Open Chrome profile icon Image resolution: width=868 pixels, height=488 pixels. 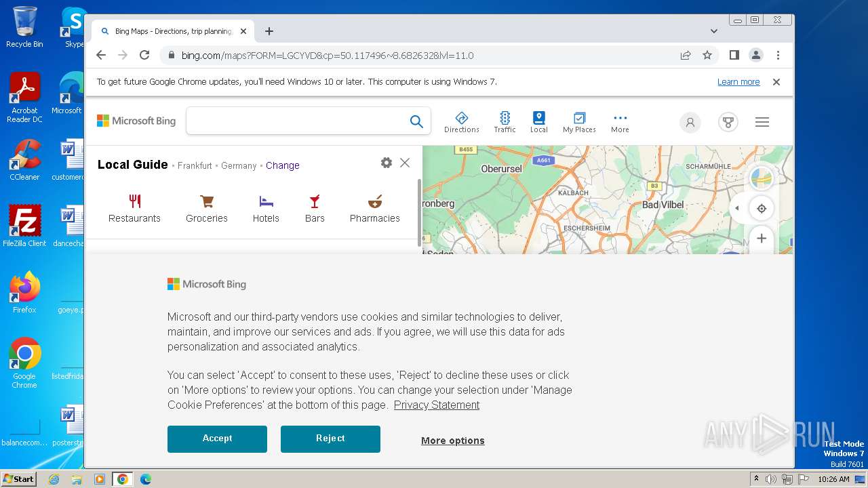pos(755,56)
